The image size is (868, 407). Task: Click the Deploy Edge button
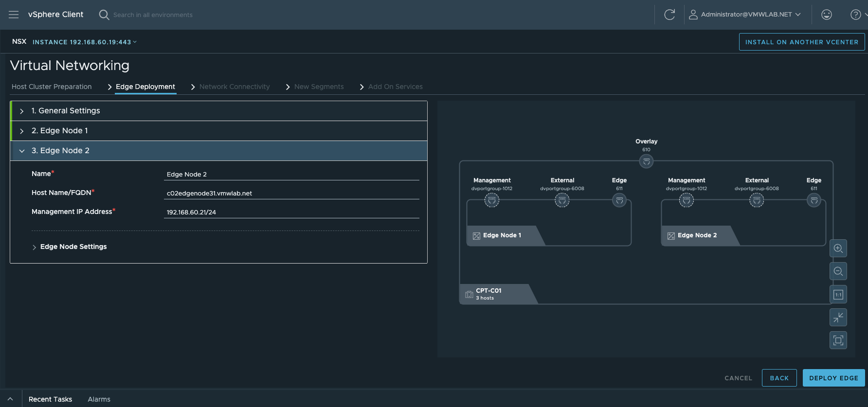pos(833,378)
